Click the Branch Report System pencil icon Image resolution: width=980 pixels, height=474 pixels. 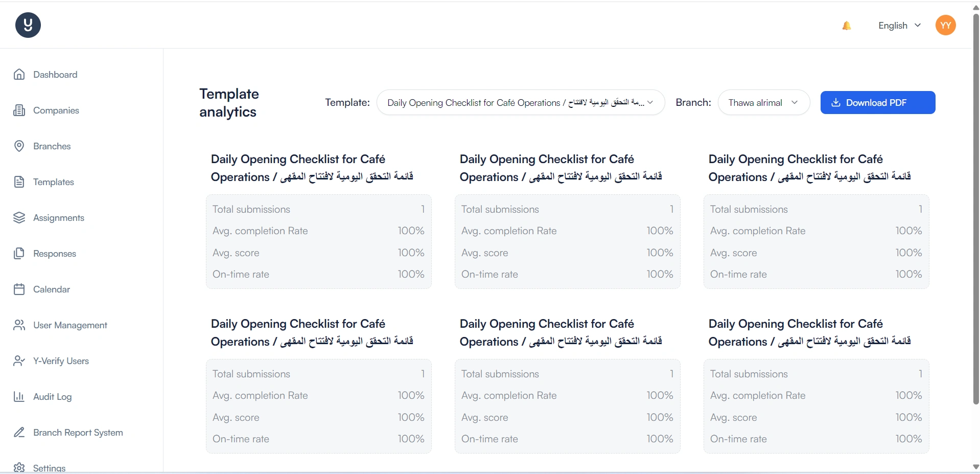point(19,433)
